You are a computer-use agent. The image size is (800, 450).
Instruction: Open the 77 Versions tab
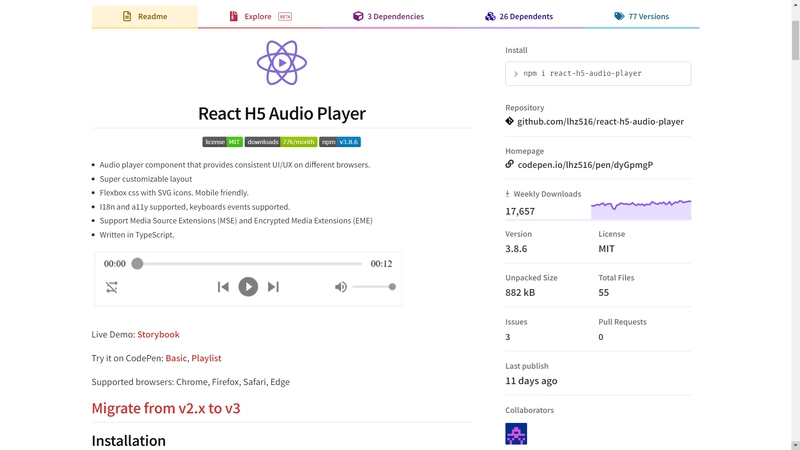point(641,17)
